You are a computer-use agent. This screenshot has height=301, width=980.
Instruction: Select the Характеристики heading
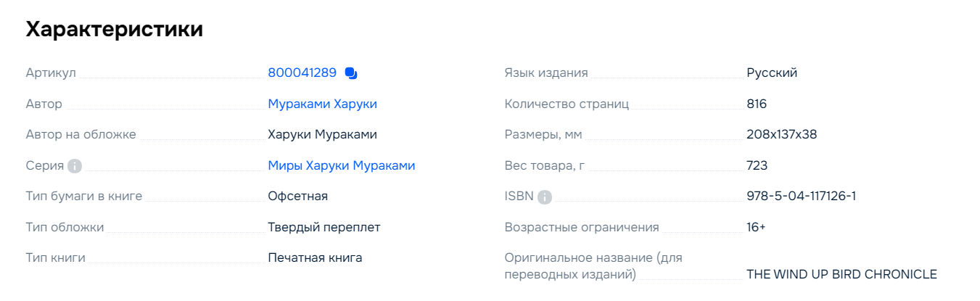(115, 29)
